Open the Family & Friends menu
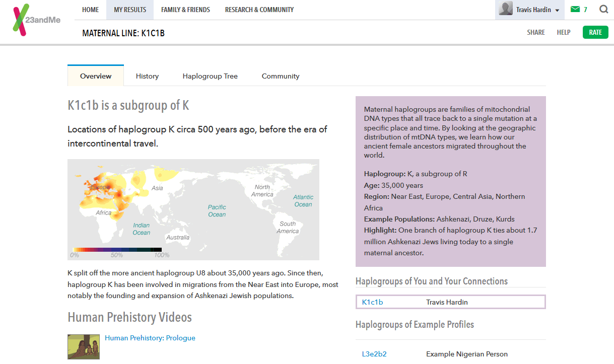Viewport: 614px width, 364px height. click(185, 10)
